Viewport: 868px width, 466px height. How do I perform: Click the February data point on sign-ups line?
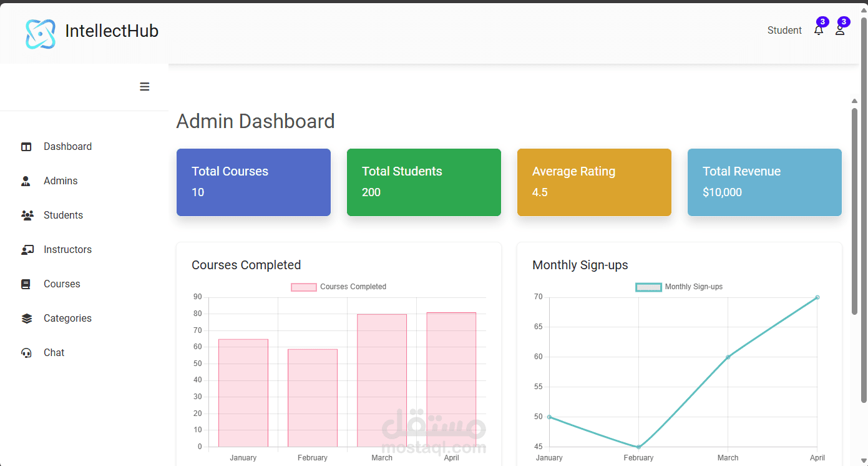tap(638, 447)
